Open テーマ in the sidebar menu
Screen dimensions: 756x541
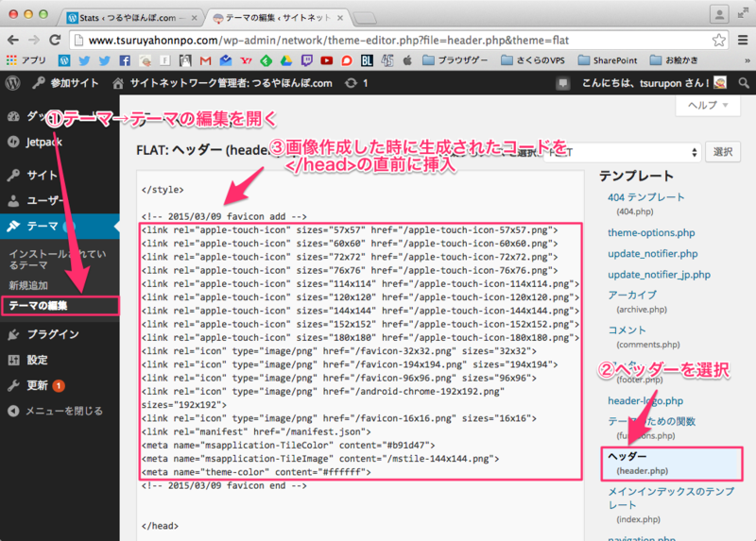[60, 226]
